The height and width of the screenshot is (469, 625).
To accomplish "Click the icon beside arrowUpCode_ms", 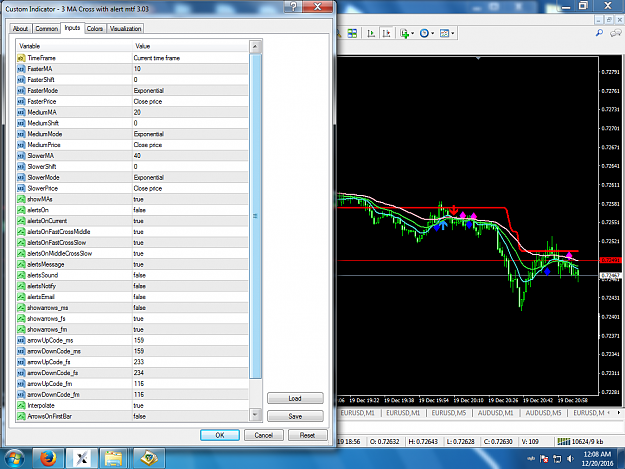I will point(22,340).
